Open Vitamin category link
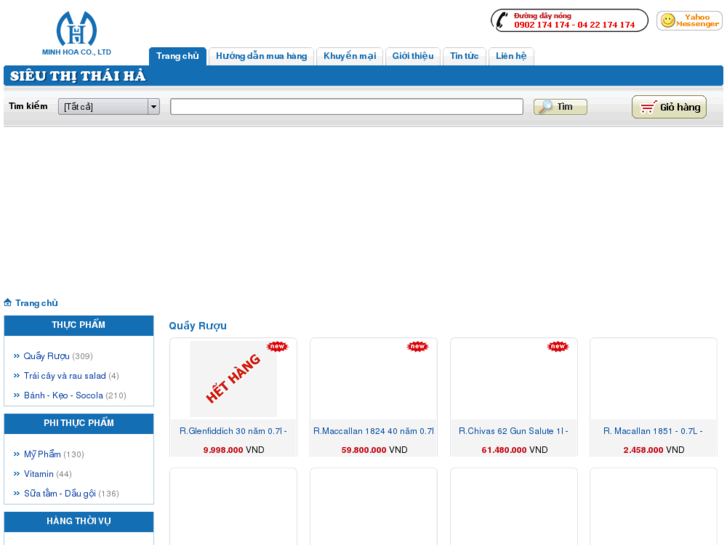 (38, 474)
